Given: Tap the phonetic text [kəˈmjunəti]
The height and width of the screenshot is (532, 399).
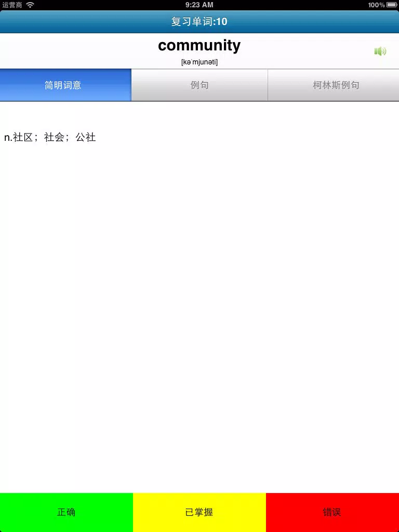Looking at the screenshot, I should [199, 62].
